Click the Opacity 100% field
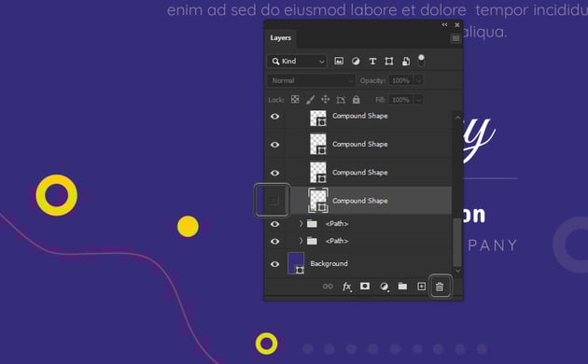 tap(401, 80)
